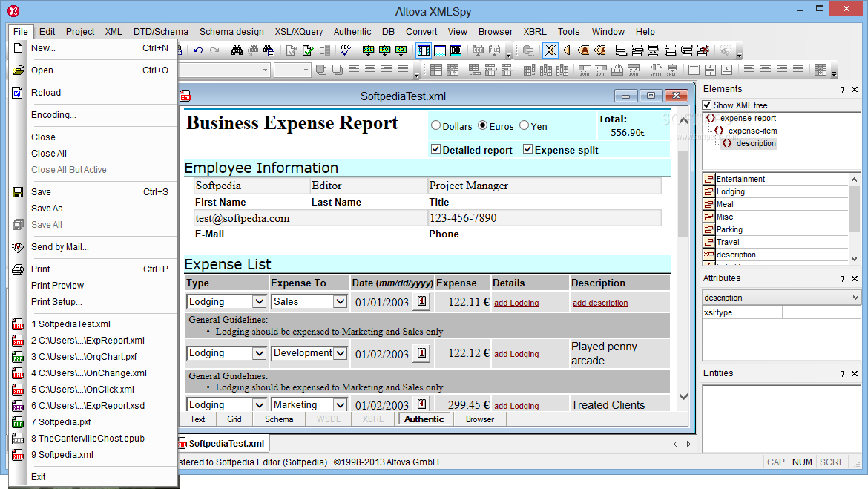Click the XSL transformation icon
Screen dimensions: 868x489
[368, 50]
